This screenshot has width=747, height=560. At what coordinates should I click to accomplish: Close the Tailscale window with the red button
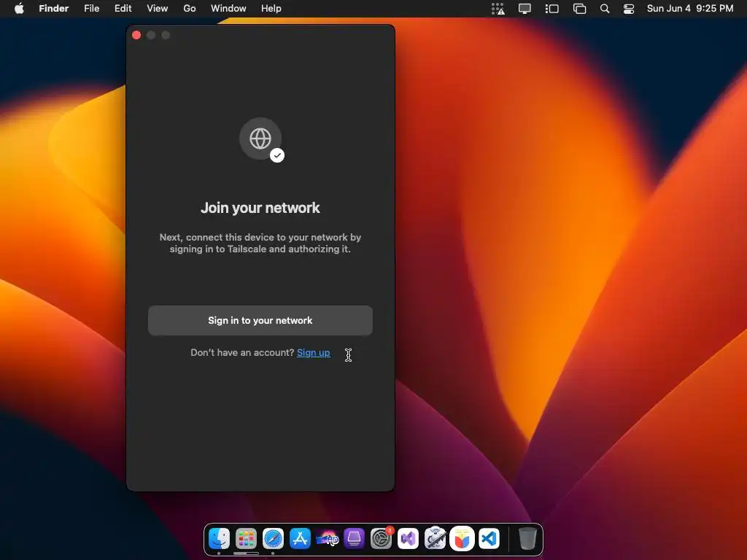click(136, 35)
